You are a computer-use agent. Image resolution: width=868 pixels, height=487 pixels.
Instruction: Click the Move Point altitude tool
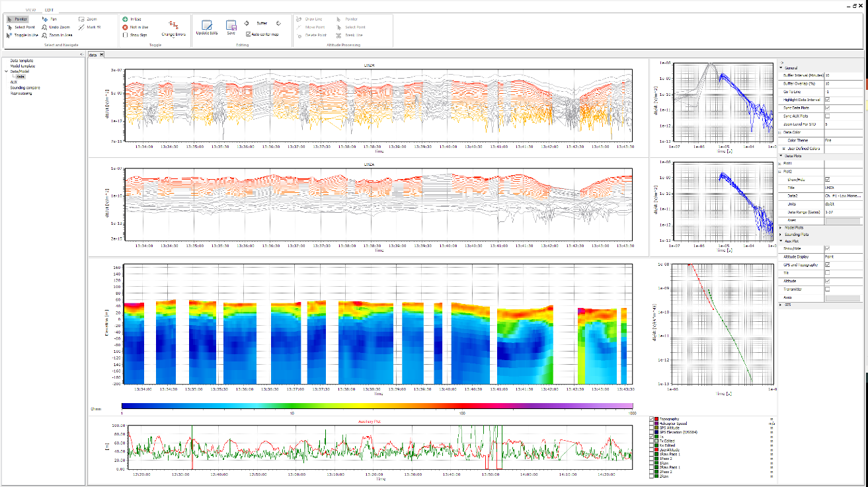tap(312, 27)
